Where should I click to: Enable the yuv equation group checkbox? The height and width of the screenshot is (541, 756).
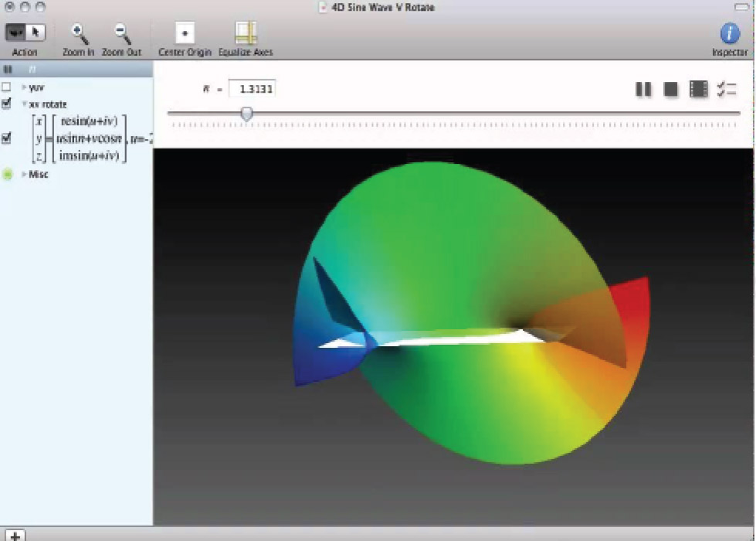click(x=6, y=87)
